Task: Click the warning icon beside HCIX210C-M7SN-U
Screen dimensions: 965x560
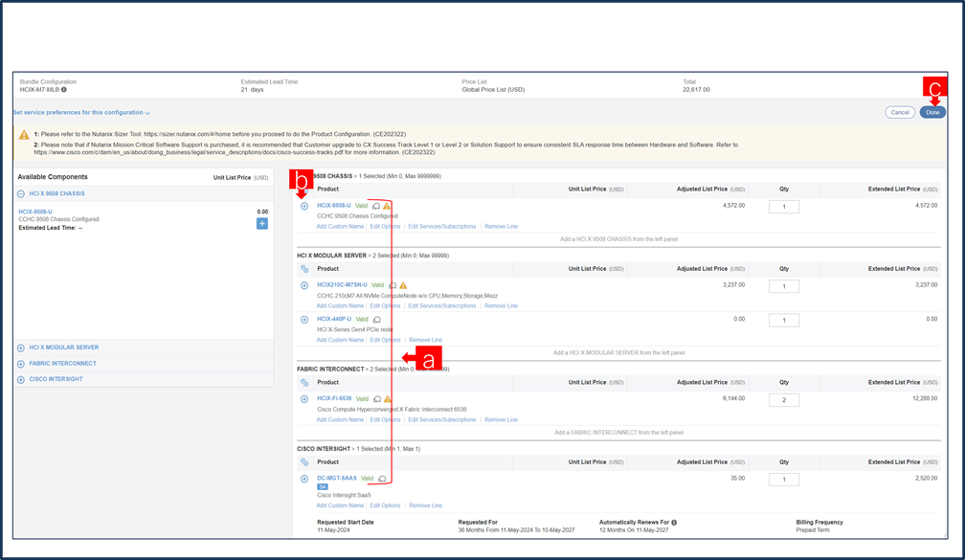Action: pos(403,285)
